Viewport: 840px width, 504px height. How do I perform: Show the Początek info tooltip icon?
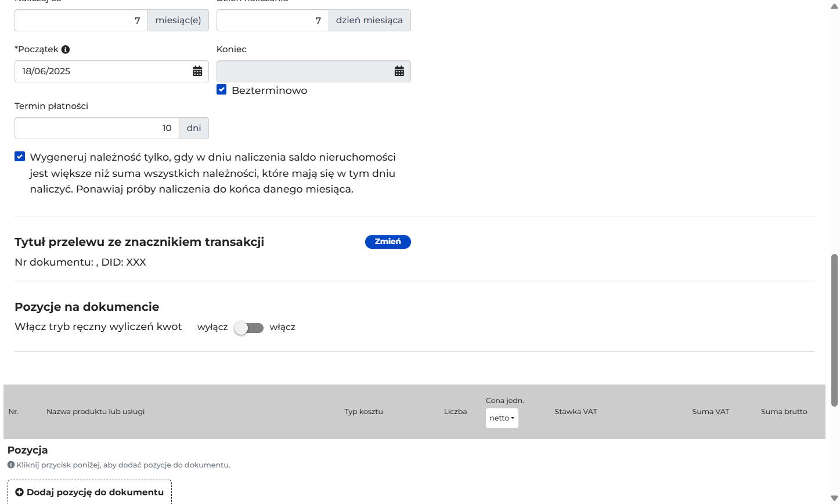[x=66, y=49]
